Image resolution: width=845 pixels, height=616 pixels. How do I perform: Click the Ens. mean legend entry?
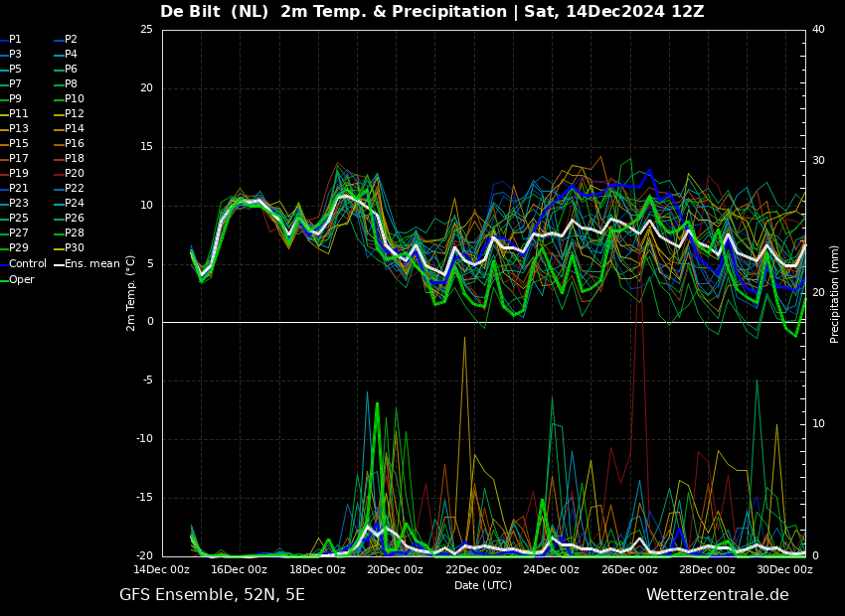91,264
